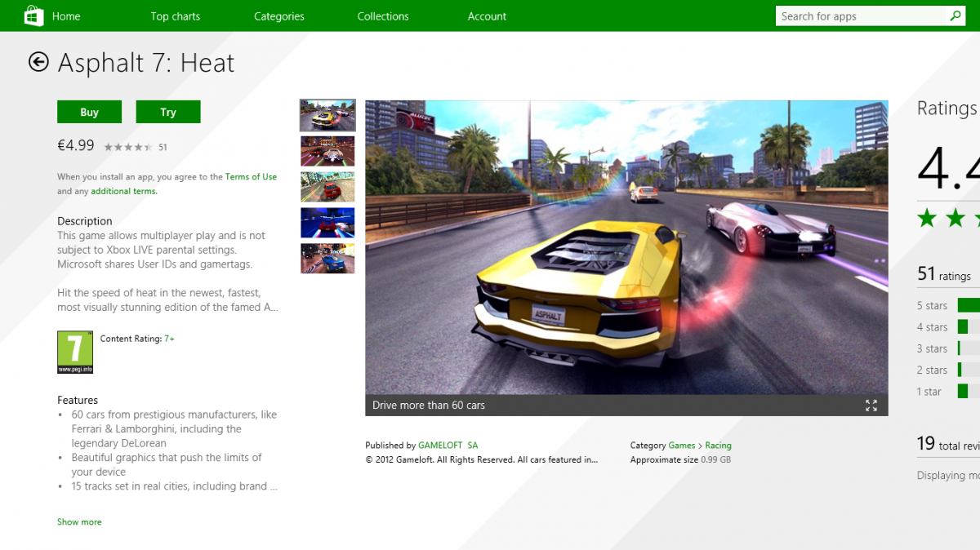Click the Description heading

(85, 221)
